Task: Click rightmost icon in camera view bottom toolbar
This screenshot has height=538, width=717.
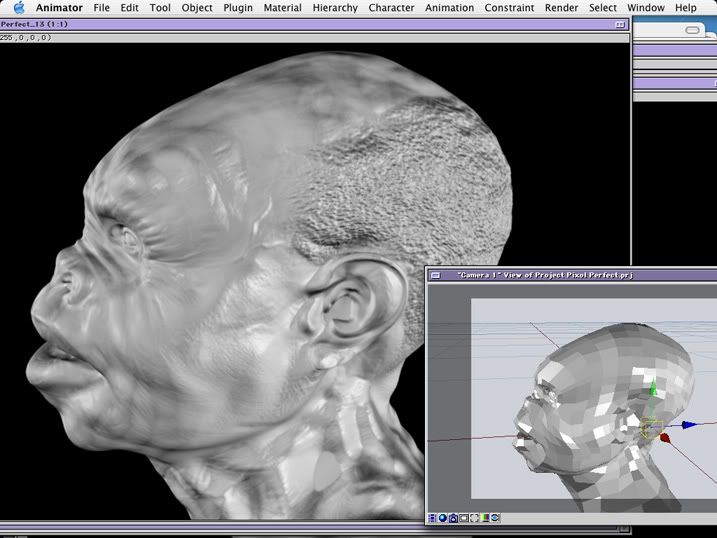Action: [495, 518]
